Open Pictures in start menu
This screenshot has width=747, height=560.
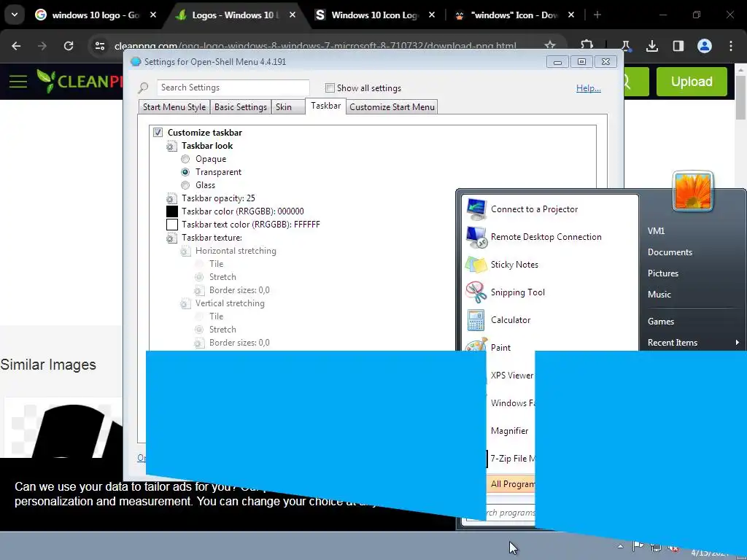662,273
